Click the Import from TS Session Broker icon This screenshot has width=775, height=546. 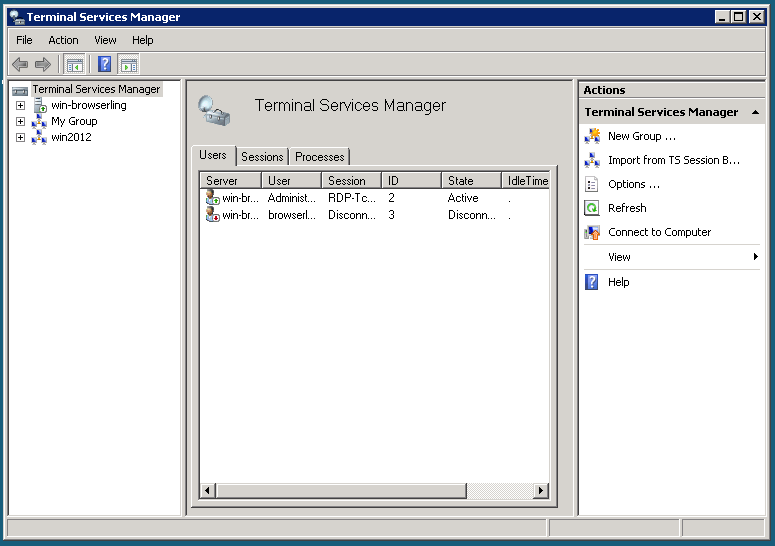click(x=592, y=160)
